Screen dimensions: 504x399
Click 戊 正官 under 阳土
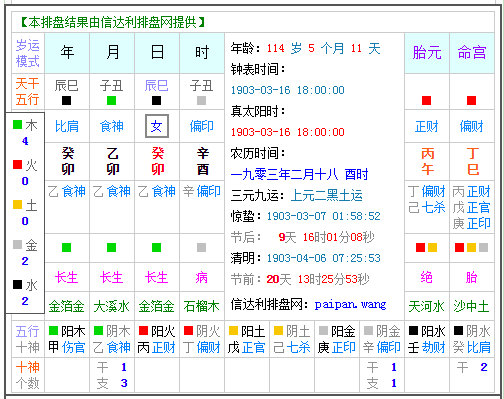tap(247, 347)
